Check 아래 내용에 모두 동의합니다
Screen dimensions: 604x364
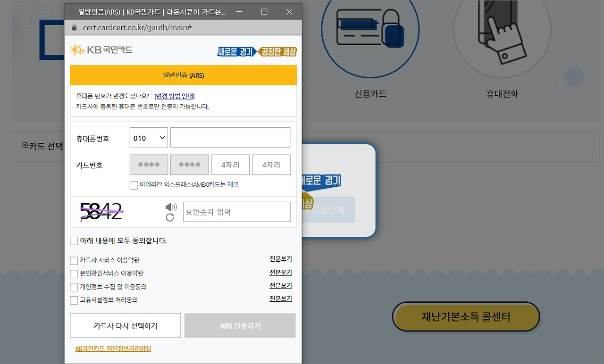[74, 241]
